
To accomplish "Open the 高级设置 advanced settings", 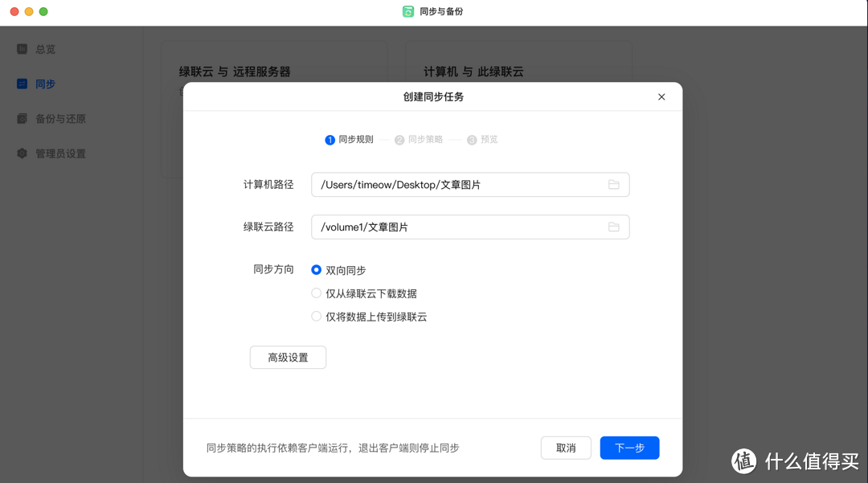I will pyautogui.click(x=288, y=357).
